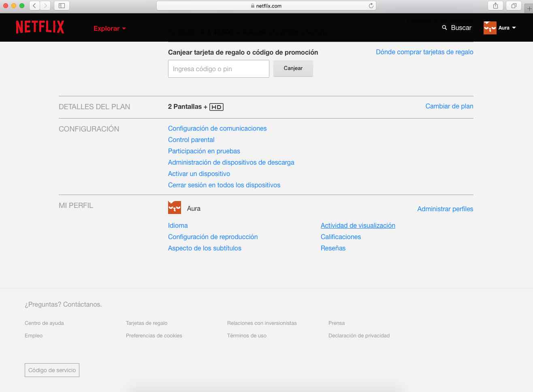Image resolution: width=533 pixels, height=392 pixels.
Task: Click the Aura avatar next to Mi Perfil
Action: (174, 207)
